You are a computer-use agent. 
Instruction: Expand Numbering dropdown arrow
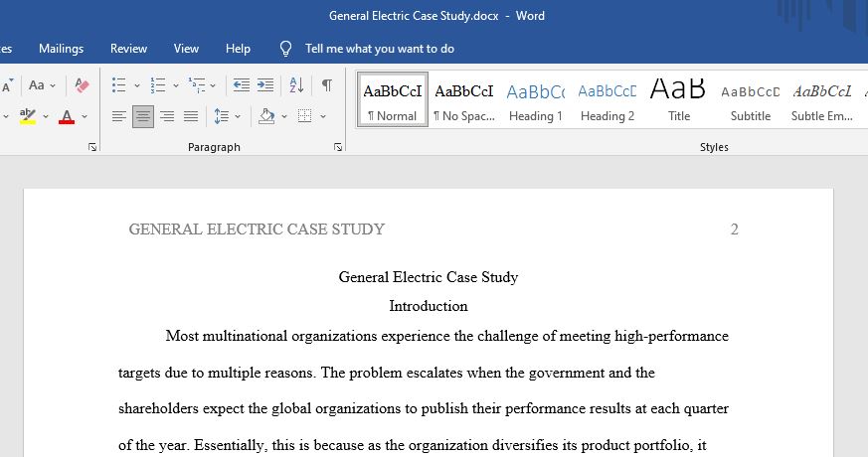pos(175,85)
